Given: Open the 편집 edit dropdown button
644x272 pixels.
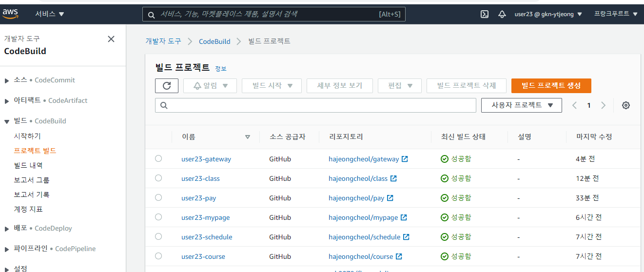Looking at the screenshot, I should point(400,86).
